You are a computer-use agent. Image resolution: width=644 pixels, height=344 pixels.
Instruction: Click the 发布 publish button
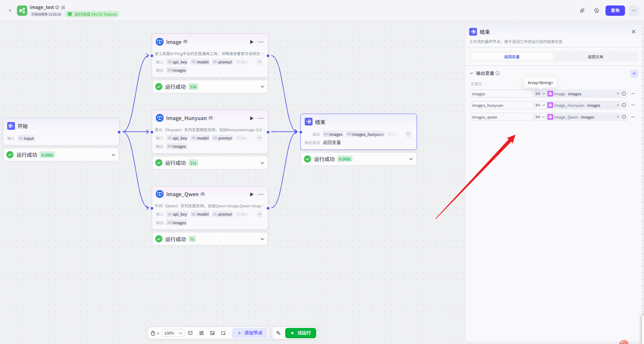click(x=615, y=11)
